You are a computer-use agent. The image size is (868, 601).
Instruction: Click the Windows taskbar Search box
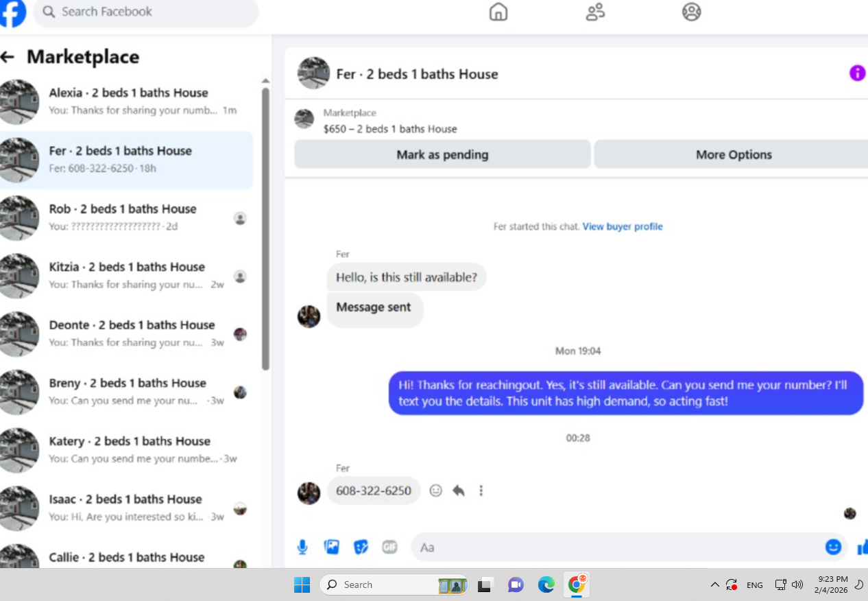coord(394,585)
